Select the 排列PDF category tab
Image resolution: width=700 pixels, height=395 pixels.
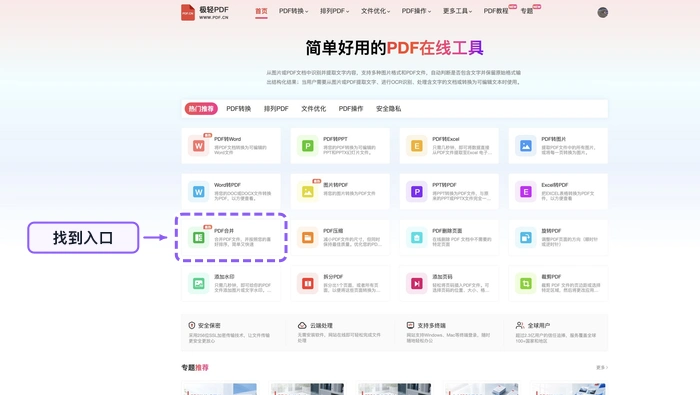(x=276, y=108)
